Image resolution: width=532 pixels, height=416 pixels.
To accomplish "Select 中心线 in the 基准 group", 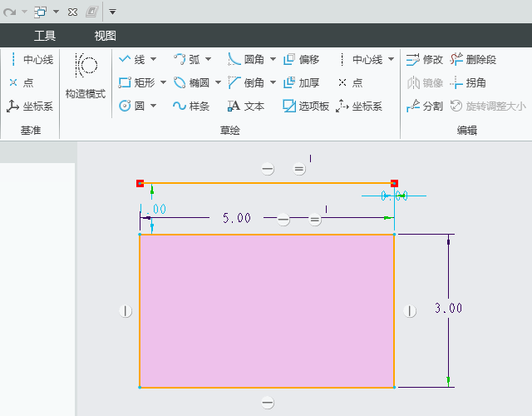I will (31, 59).
